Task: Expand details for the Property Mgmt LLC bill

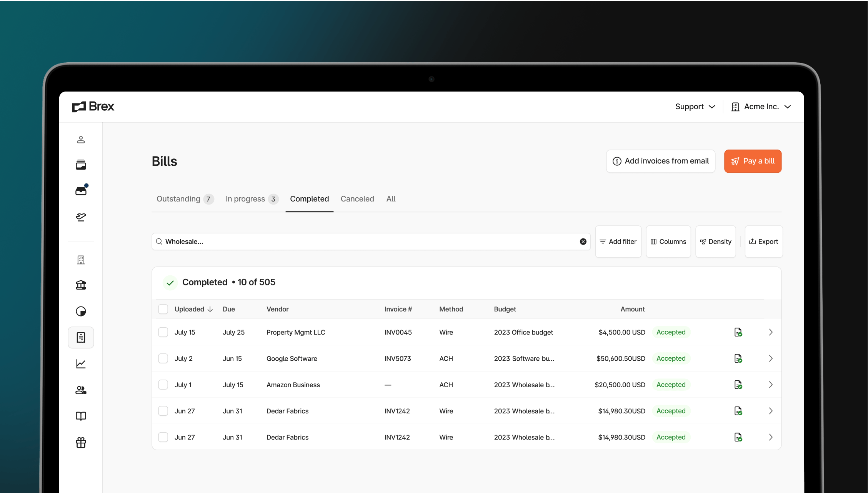Action: (771, 332)
